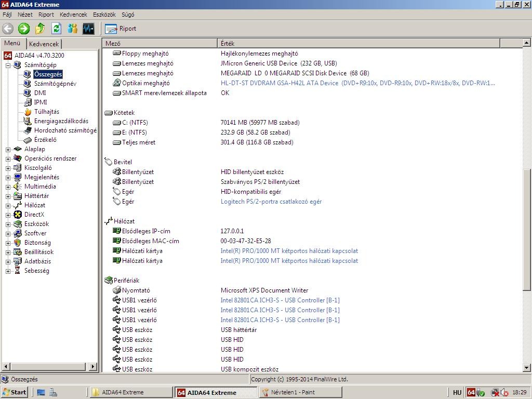Click the AIDA64 tray icon
532x399 pixels.
click(471, 393)
